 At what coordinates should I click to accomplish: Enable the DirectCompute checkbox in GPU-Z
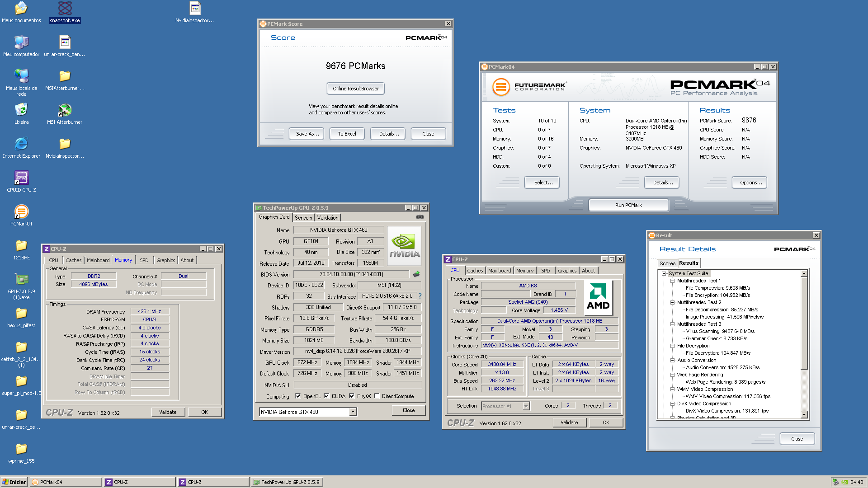point(377,396)
